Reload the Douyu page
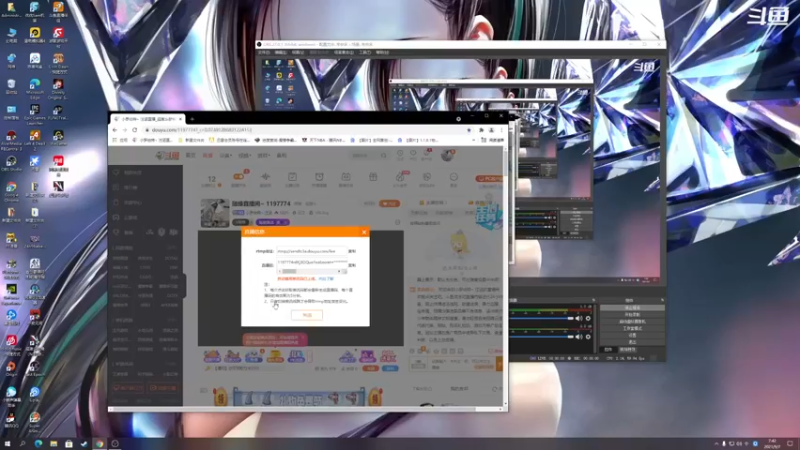Viewport: 800px width, 450px height. point(135,130)
